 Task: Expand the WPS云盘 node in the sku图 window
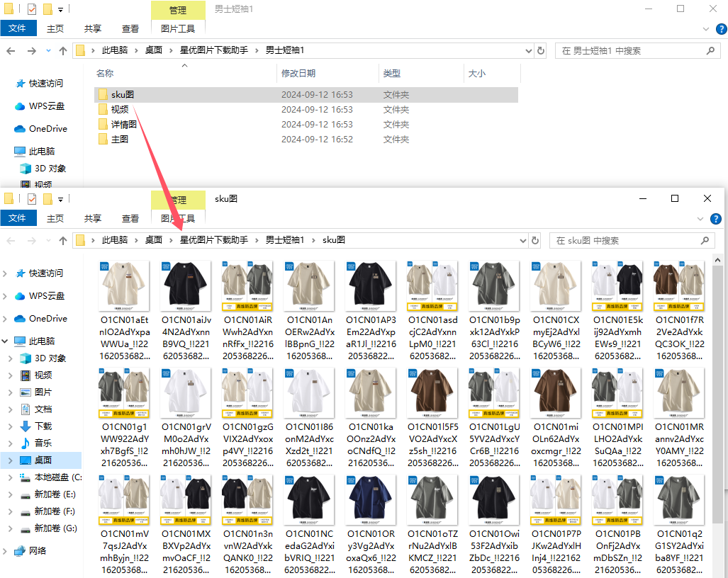(5, 296)
